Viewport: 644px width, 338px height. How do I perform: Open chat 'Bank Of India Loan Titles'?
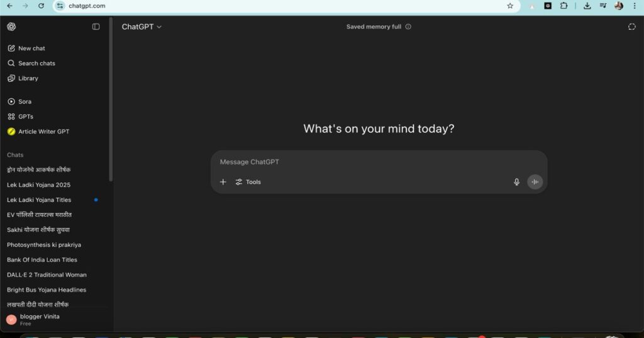(x=42, y=259)
